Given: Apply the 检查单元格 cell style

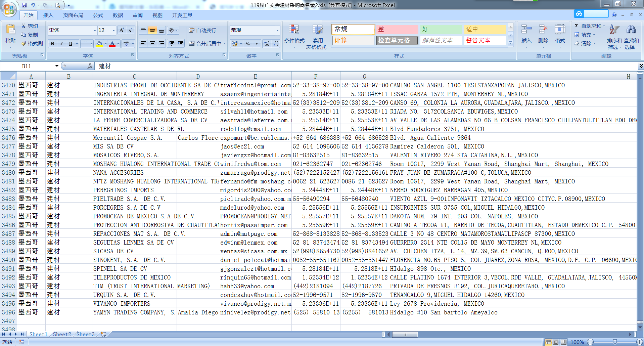Looking at the screenshot, I should [397, 40].
